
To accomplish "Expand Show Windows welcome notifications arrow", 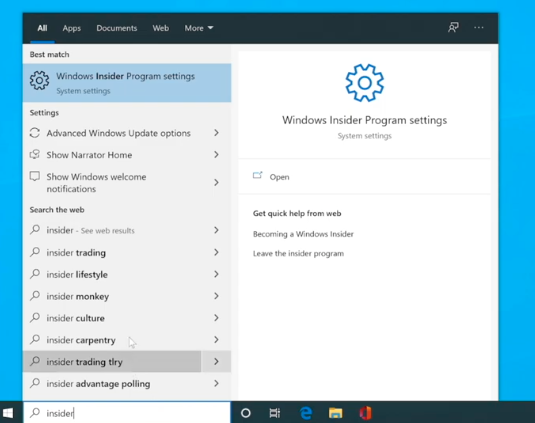I will (216, 183).
